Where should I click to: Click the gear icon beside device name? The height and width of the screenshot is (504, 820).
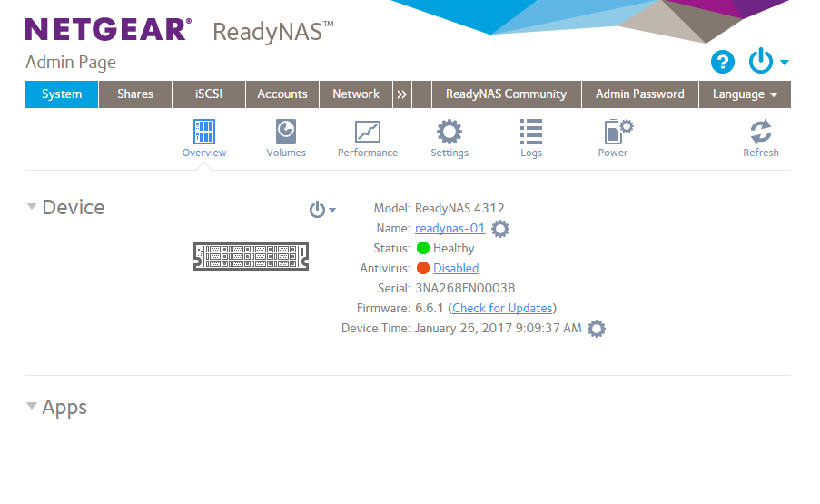click(x=500, y=229)
